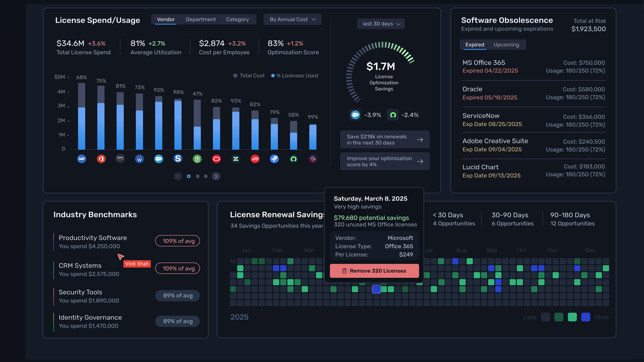This screenshot has width=644, height=362.
Task: Click the blue S vendor icon
Action: coord(178,159)
